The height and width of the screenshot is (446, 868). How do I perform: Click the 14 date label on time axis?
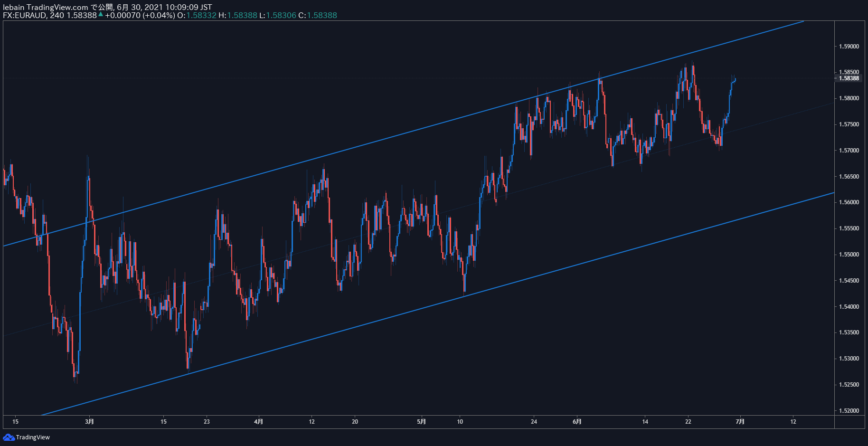(x=645, y=421)
